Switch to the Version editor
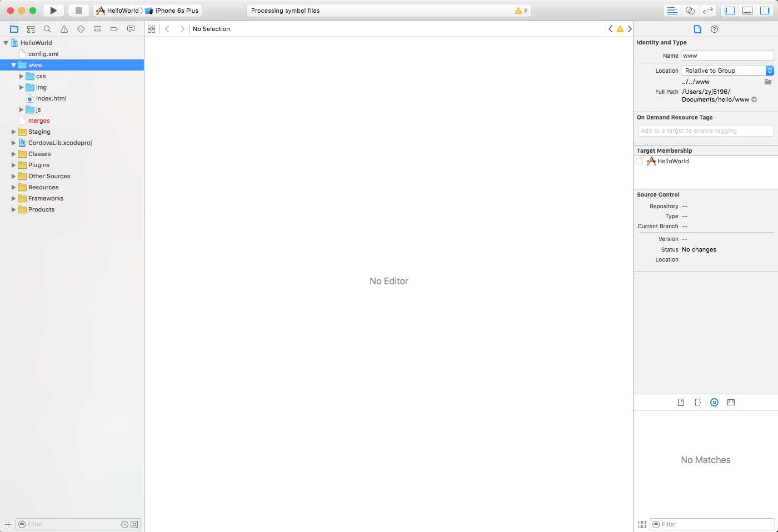Screen dimensions: 778x532 tap(707, 11)
